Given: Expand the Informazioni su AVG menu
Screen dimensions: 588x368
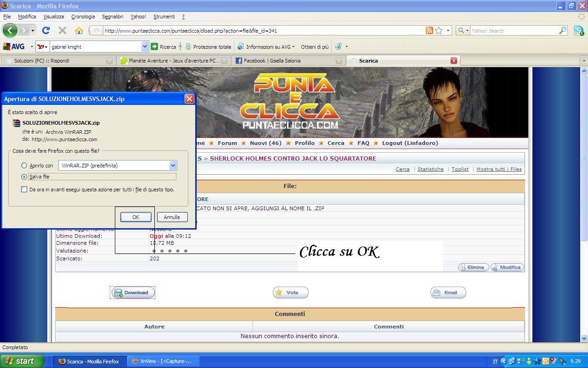Looking at the screenshot, I should click(266, 46).
